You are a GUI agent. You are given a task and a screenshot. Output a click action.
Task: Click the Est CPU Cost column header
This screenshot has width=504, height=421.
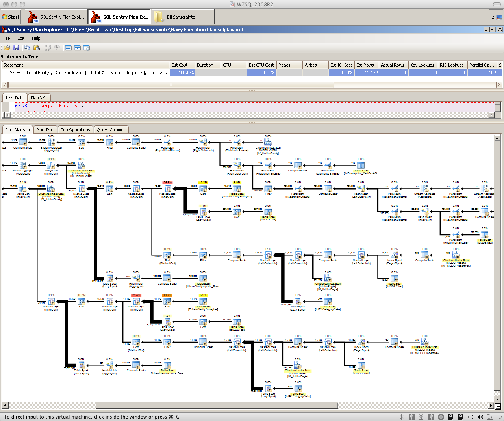(x=262, y=65)
